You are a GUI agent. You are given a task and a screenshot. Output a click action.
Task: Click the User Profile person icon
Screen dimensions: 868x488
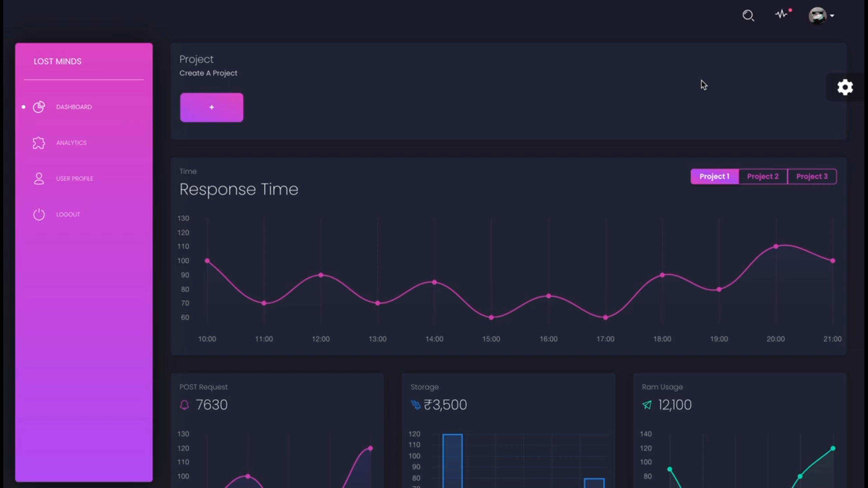click(x=39, y=178)
